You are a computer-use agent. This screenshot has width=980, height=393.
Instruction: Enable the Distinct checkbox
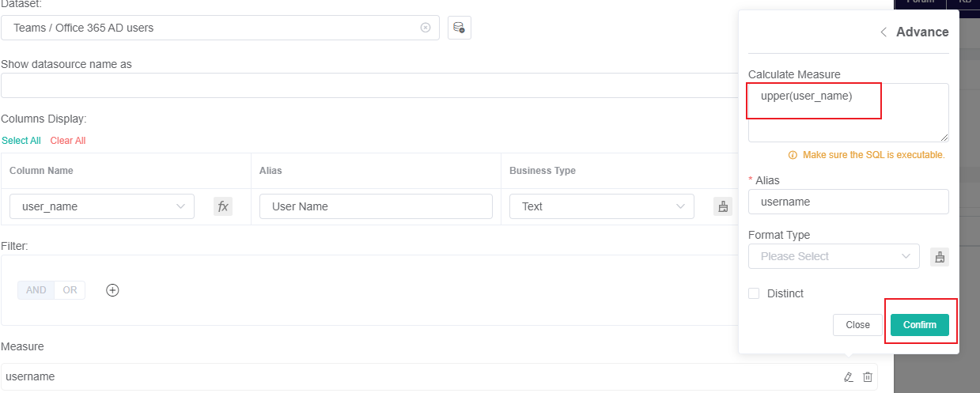[x=753, y=293]
